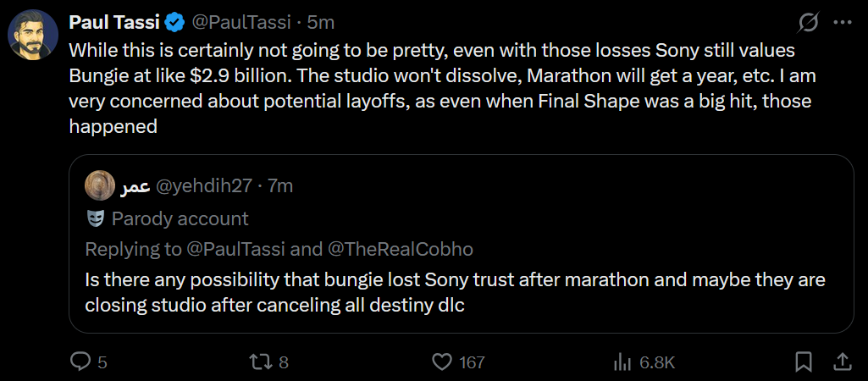Open the quoted tweet text about closing studio
The height and width of the screenshot is (381, 868).
(455, 292)
